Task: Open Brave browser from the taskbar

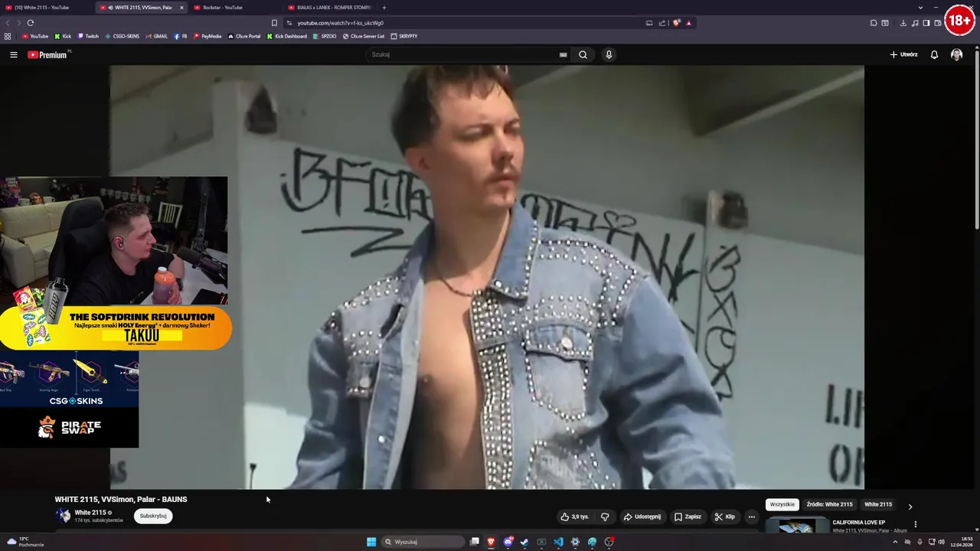Action: [x=491, y=542]
